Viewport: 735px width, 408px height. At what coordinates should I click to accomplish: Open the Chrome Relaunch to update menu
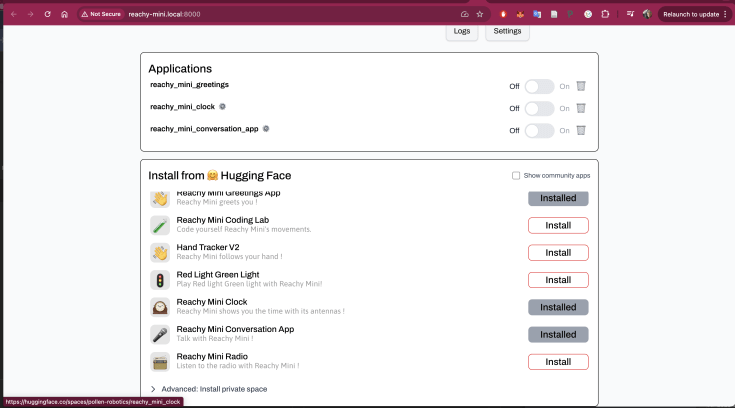coord(694,14)
